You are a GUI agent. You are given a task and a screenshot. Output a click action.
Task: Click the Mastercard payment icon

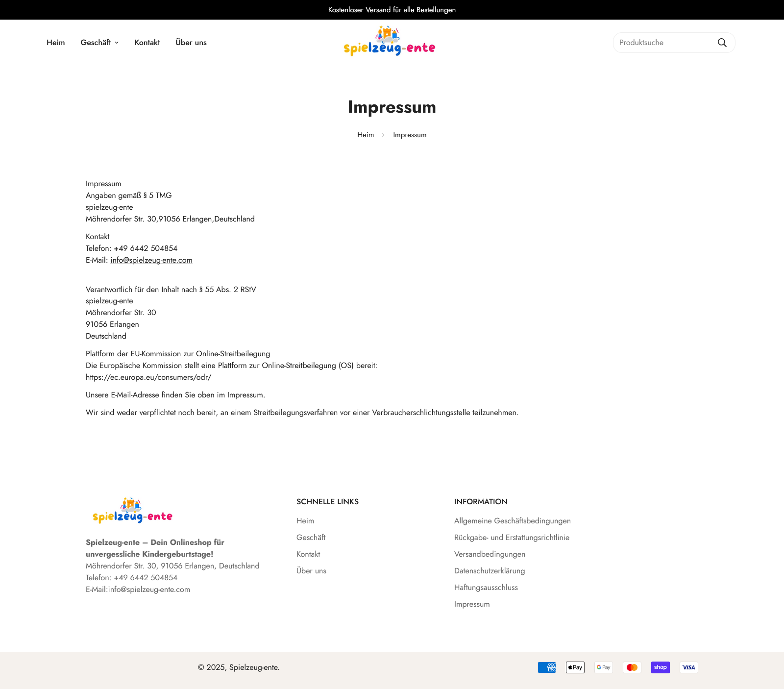pyautogui.click(x=632, y=667)
